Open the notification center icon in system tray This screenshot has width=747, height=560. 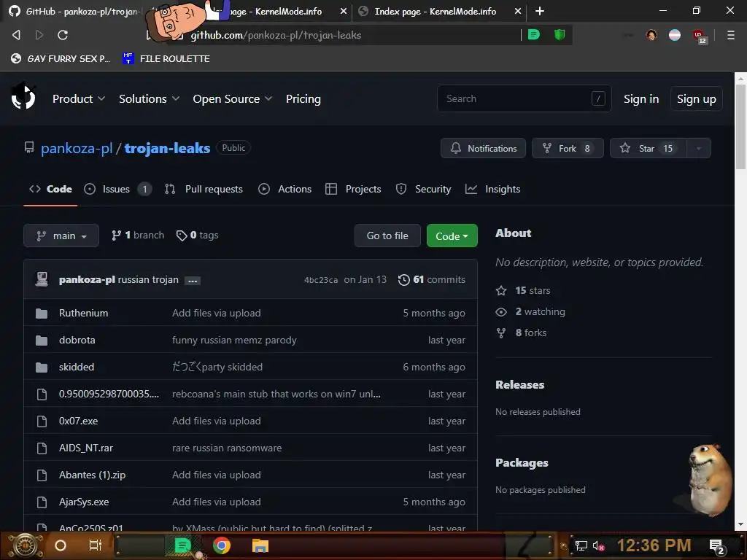[717, 547]
